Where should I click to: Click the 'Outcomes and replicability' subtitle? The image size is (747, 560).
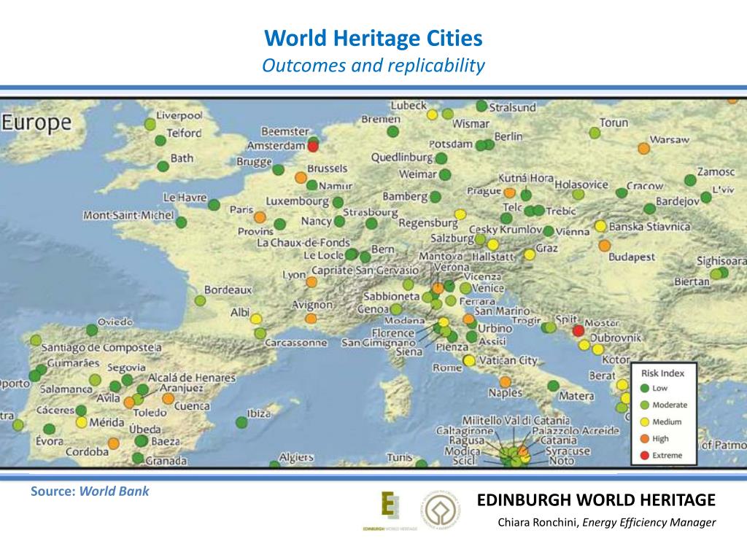(373, 65)
